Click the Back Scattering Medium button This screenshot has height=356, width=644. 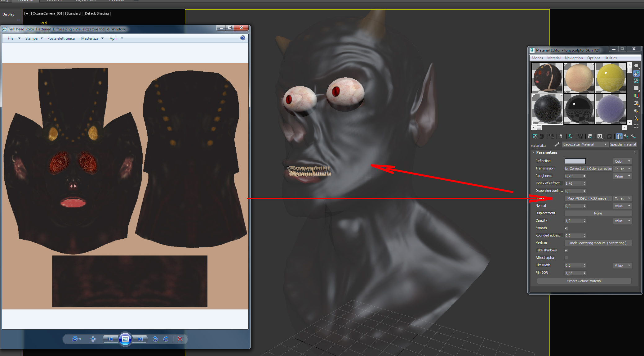(x=598, y=243)
